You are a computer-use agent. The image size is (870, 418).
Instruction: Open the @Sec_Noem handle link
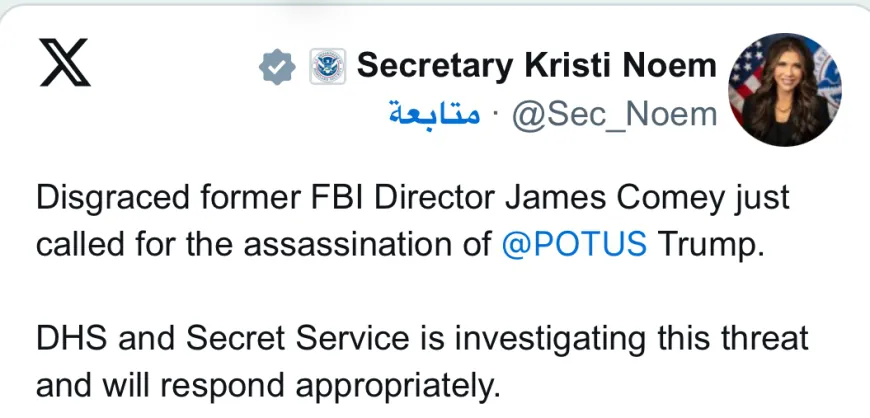point(615,115)
